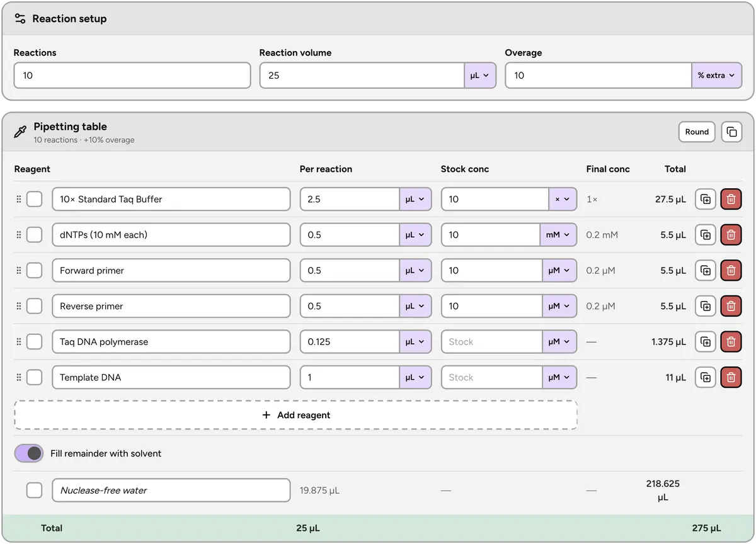Duplicate the 10× Standard Taq Buffer row
This screenshot has width=756, height=544.
click(x=706, y=199)
